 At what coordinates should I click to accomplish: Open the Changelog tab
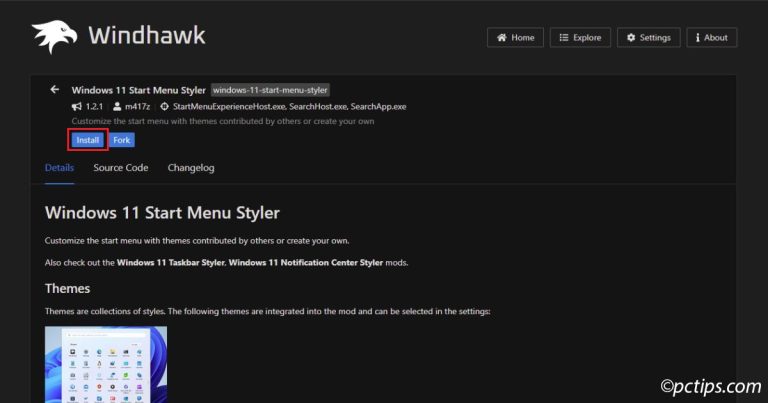pyautogui.click(x=191, y=167)
